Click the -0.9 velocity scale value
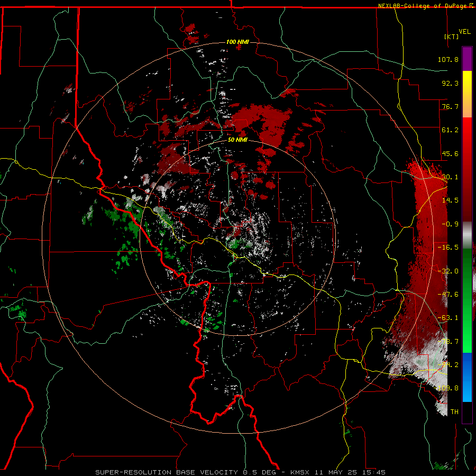The image size is (476, 476). 450,224
